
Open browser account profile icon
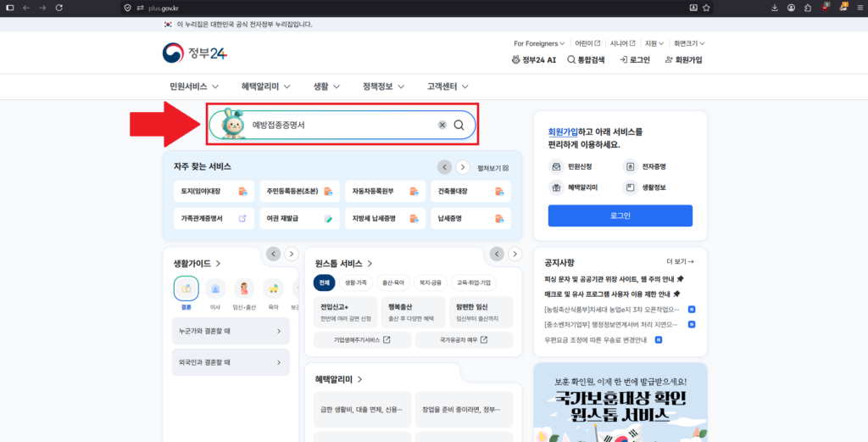pyautogui.click(x=791, y=8)
